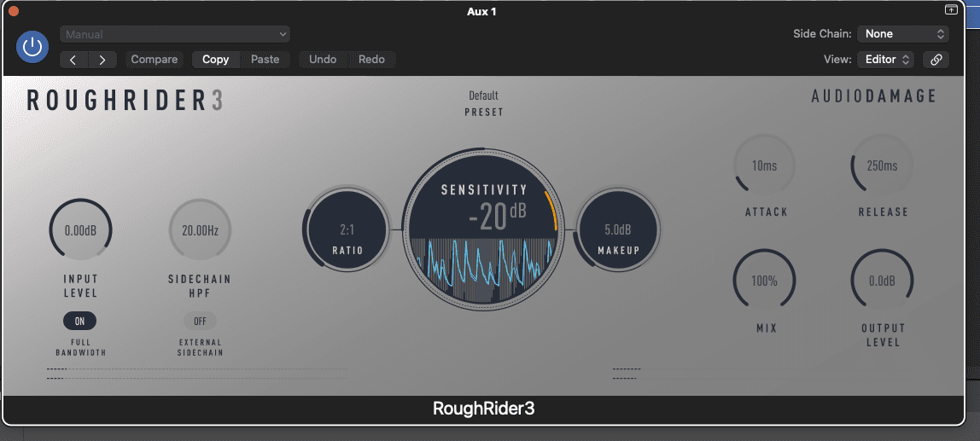Click the Attack 10ms knob
Viewport: 980px width, 441px height.
click(764, 165)
